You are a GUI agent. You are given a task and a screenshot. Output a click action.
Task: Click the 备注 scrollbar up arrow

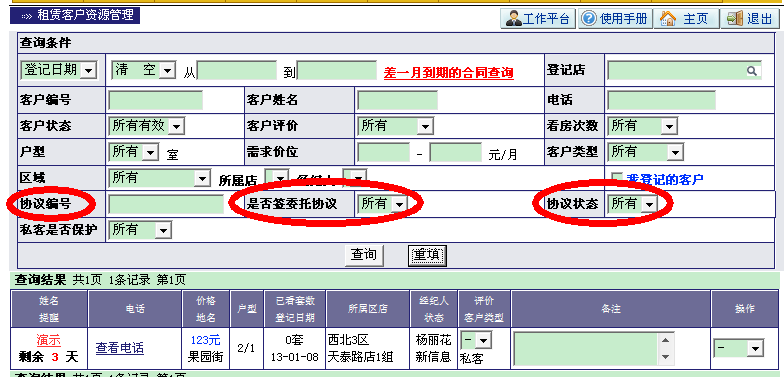pyautogui.click(x=665, y=341)
